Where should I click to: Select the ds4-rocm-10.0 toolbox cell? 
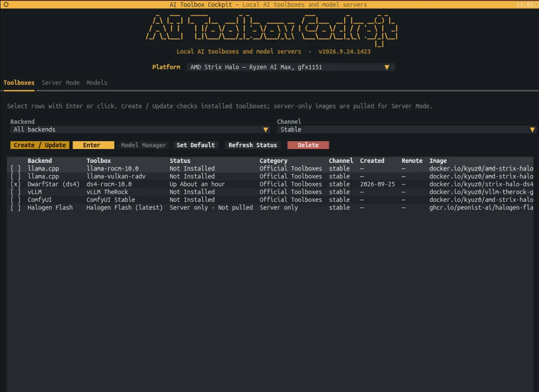pyautogui.click(x=109, y=184)
